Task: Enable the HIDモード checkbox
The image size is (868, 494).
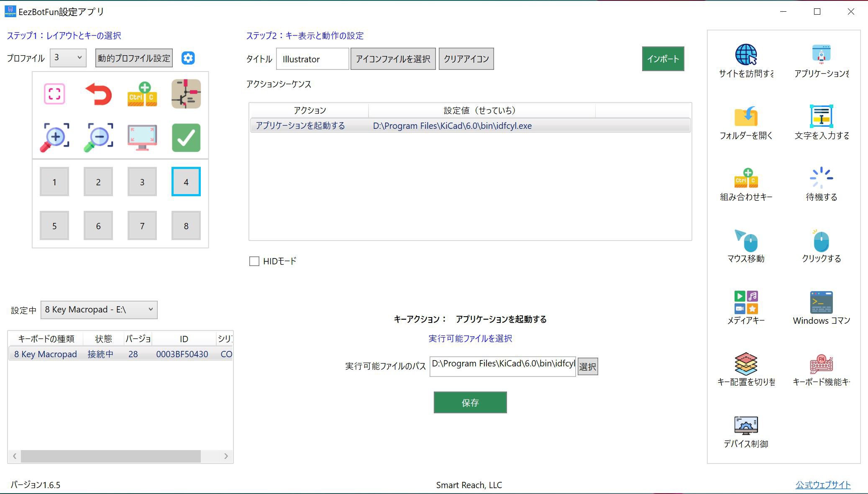Action: [254, 261]
